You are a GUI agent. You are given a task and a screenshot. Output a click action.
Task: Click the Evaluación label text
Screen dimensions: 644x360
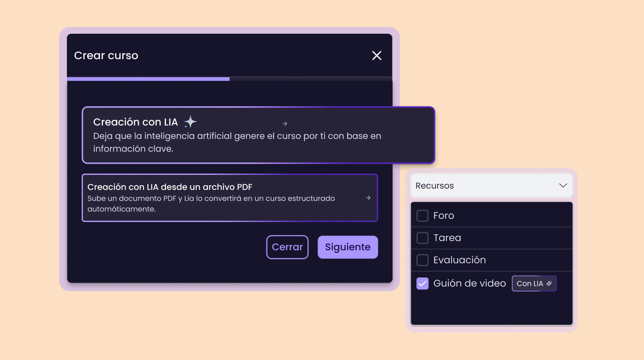click(x=460, y=260)
